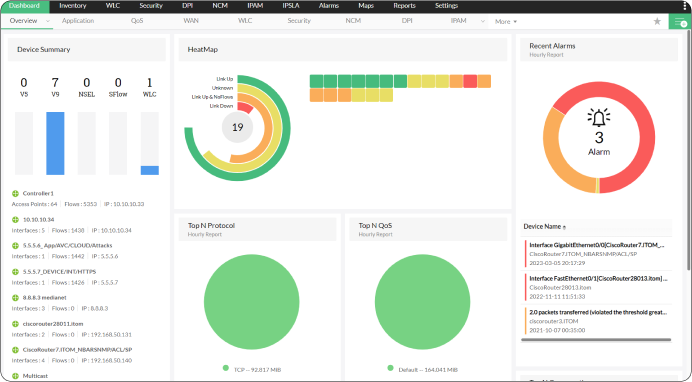The image size is (692, 382).
Task: Toggle the Default QoS legend dot
Action: tap(390, 368)
